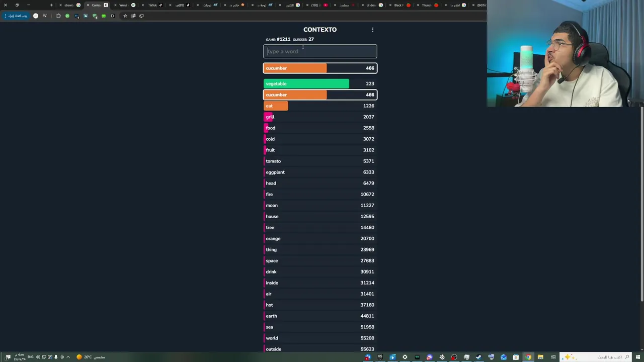Click the 'GUESSES: 27' counter
The width and height of the screenshot is (644, 362).
pos(303,39)
